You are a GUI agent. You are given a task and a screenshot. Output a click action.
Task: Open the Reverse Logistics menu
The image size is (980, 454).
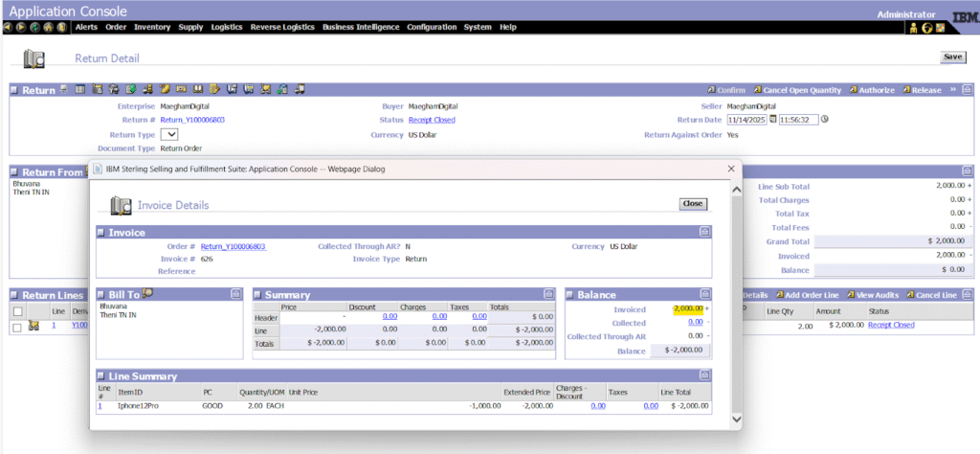(x=282, y=28)
